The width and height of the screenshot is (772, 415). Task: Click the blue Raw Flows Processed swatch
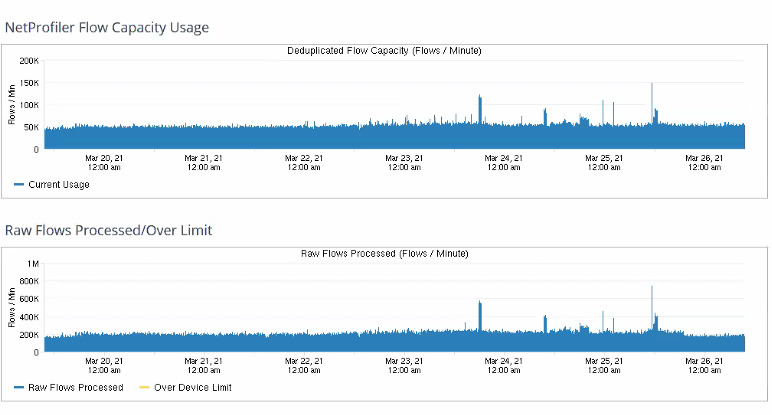point(19,387)
